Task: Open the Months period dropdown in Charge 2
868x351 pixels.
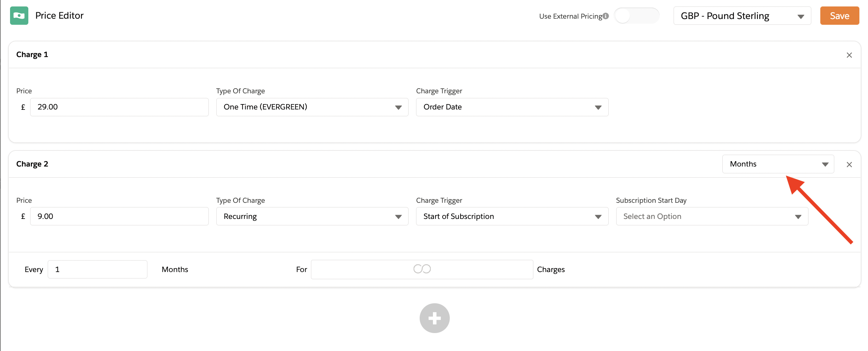Action: coord(778,164)
